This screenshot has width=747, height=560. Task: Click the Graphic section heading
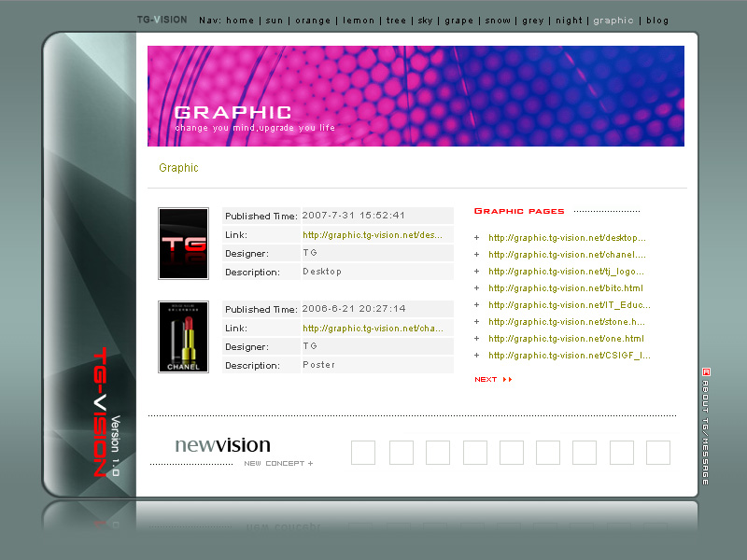(x=178, y=168)
